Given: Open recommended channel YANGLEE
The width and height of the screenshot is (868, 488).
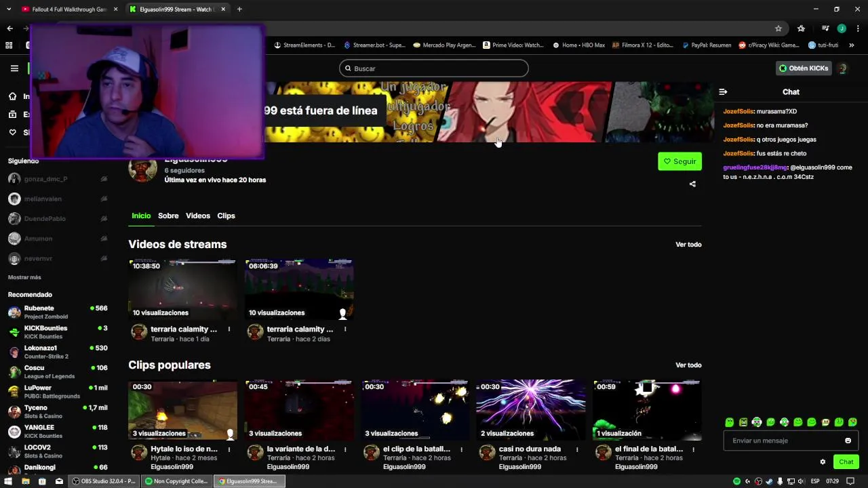Looking at the screenshot, I should pos(58,432).
